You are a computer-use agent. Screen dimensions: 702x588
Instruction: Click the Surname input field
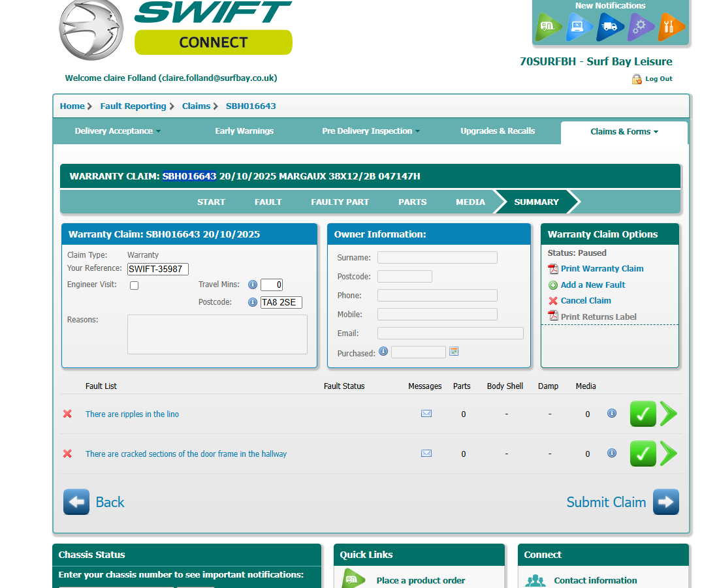point(437,257)
